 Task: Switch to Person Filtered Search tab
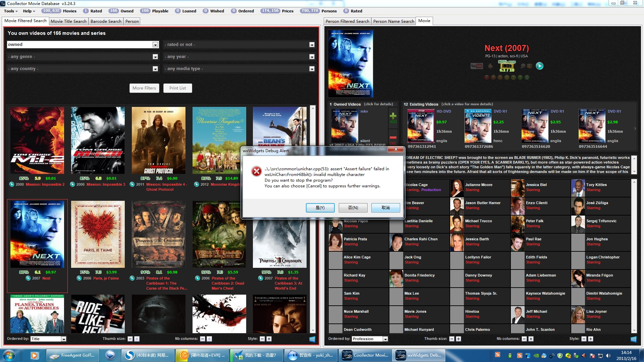tap(347, 21)
